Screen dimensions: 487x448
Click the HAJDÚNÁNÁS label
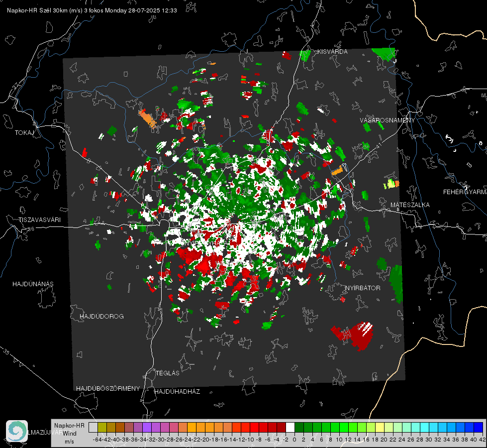tap(33, 284)
